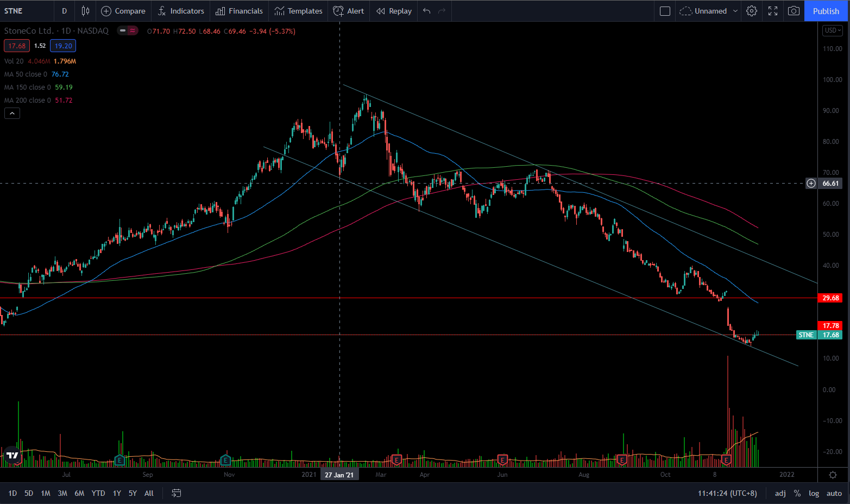Open the USD currency dropdown
Image resolution: width=850 pixels, height=504 pixels.
[x=833, y=30]
